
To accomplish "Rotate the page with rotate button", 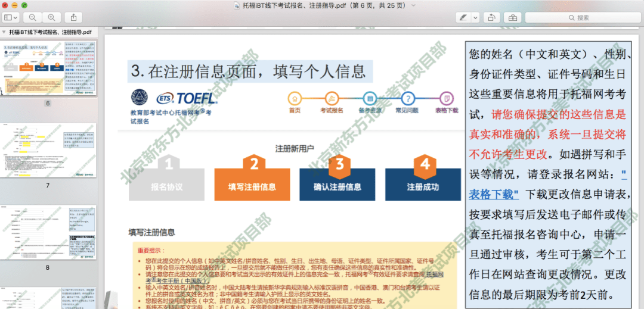I will [491, 18].
